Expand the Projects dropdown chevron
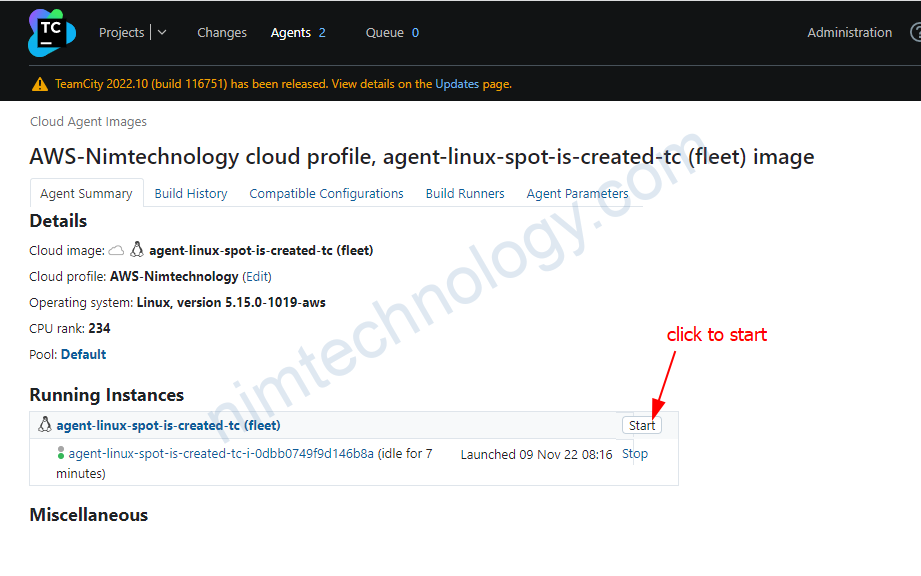The width and height of the screenshot is (921, 576). click(162, 32)
